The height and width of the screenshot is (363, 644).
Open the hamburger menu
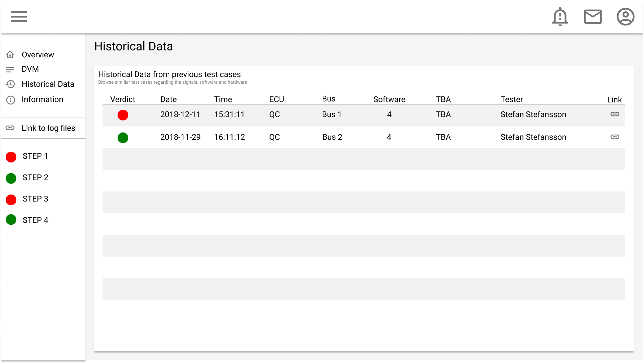tap(18, 17)
